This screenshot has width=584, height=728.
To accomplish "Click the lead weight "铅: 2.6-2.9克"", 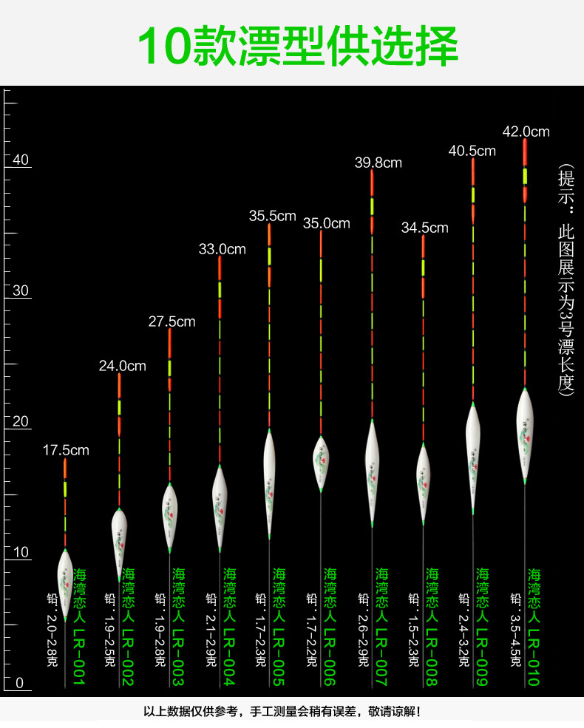I will tap(363, 630).
